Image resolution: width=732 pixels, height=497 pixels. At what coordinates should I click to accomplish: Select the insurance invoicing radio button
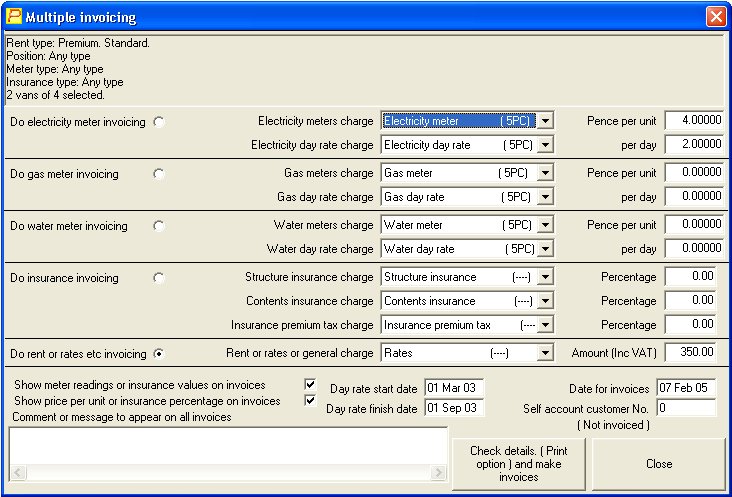[x=159, y=278]
